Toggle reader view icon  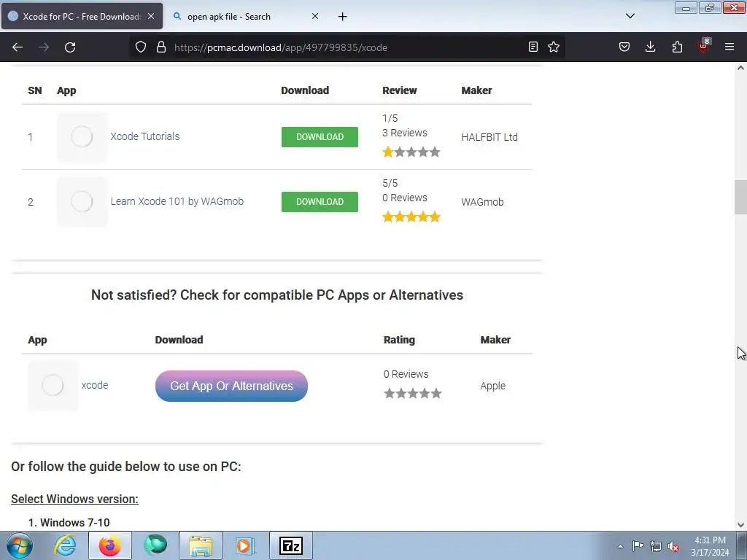[x=533, y=47]
